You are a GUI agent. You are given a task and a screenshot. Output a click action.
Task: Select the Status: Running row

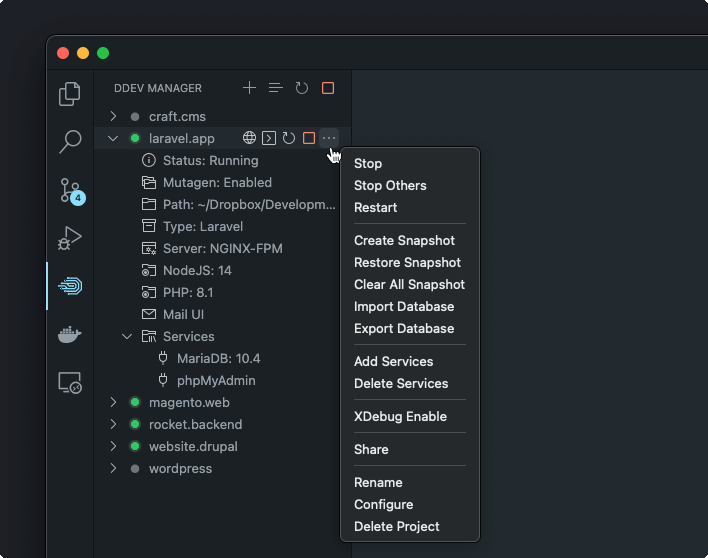(222, 160)
